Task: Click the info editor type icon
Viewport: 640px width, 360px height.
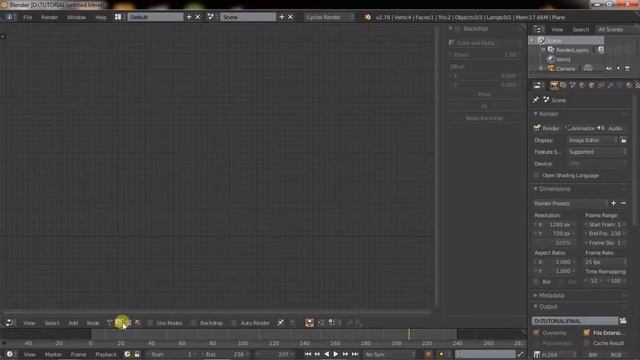Action: (x=9, y=17)
